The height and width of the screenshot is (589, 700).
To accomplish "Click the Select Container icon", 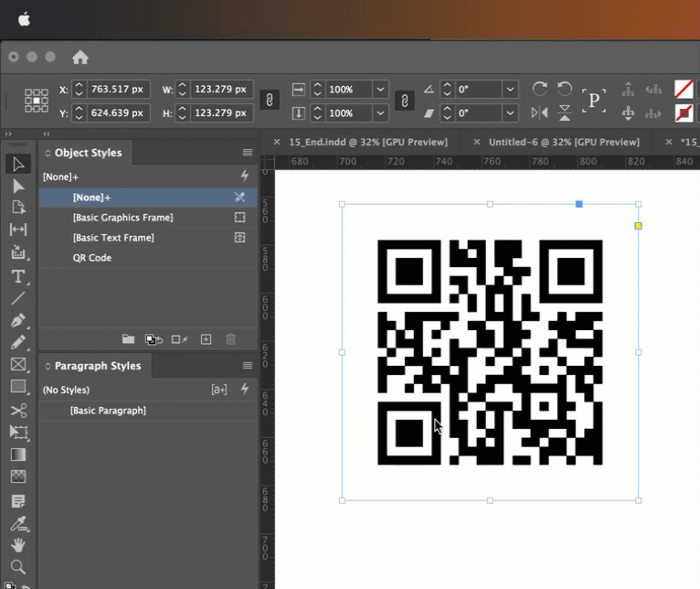I will (x=628, y=90).
